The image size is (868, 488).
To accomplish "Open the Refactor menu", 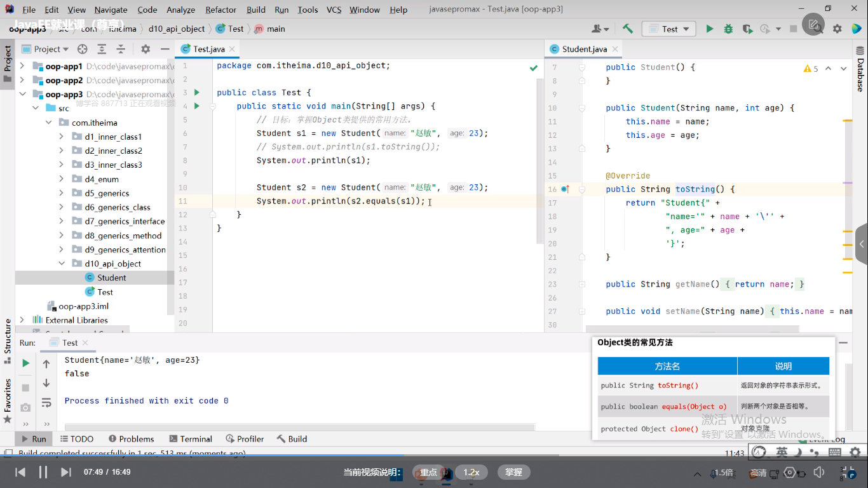I will click(x=220, y=10).
